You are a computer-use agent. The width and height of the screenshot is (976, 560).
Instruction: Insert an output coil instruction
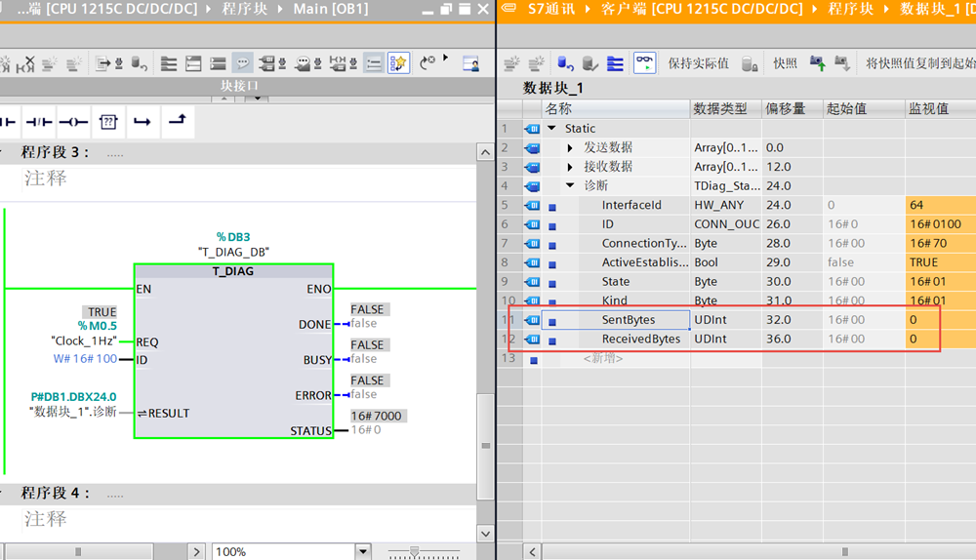[73, 122]
